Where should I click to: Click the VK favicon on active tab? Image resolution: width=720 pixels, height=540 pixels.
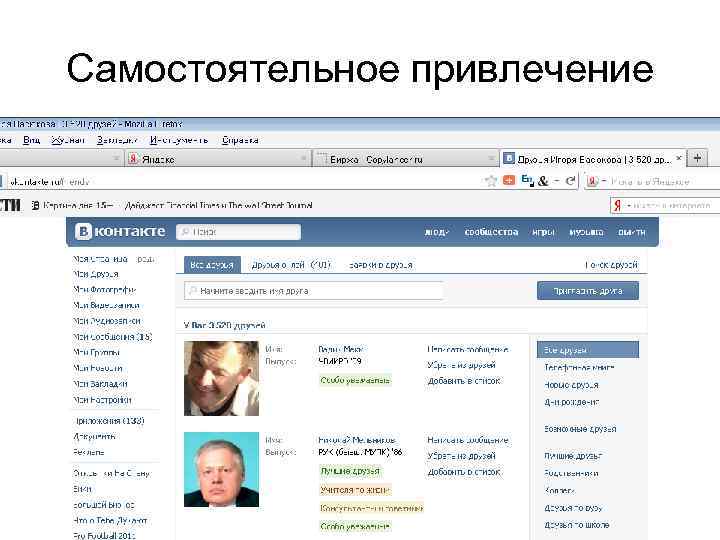tap(509, 159)
